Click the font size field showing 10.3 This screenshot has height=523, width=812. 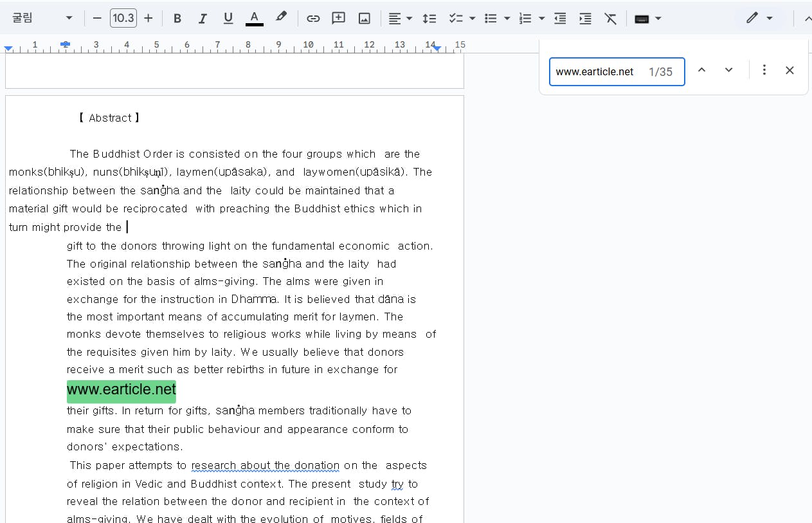point(123,18)
